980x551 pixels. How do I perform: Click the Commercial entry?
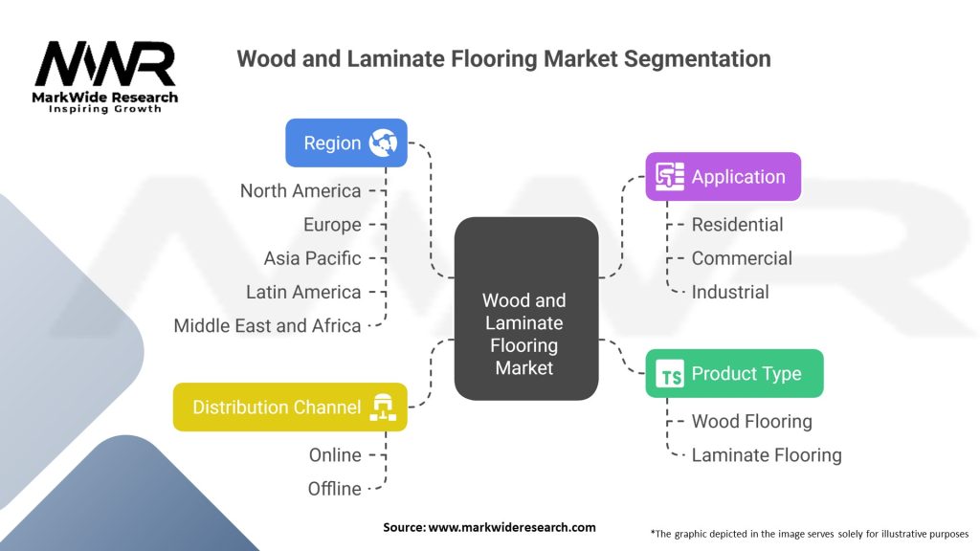pos(742,258)
